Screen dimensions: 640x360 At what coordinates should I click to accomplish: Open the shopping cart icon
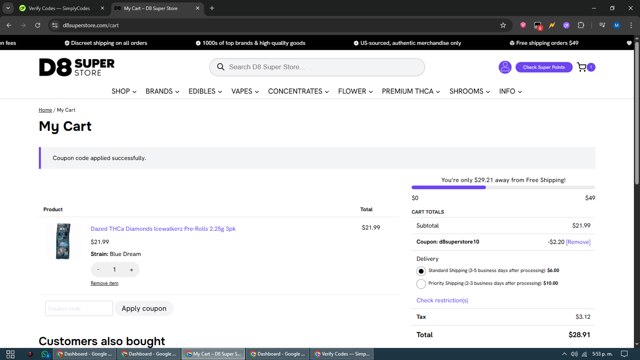coord(582,67)
